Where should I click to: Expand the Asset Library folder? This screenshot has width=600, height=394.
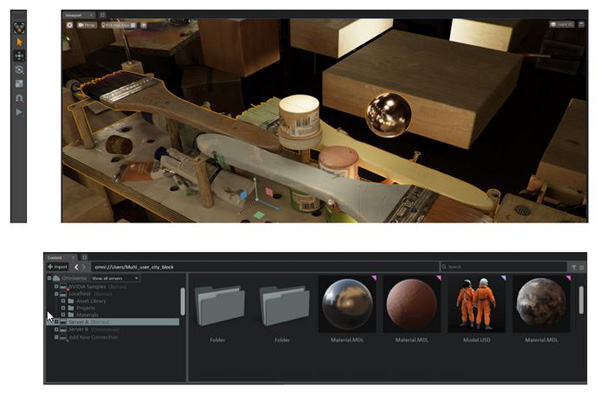tap(63, 301)
